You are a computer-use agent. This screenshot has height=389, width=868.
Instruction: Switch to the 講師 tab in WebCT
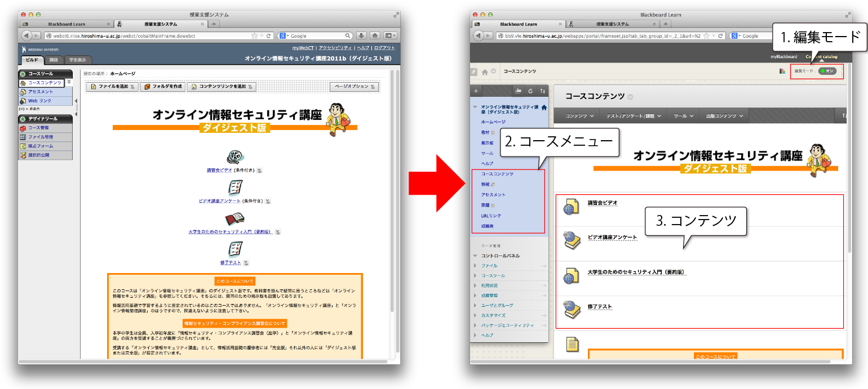53,60
